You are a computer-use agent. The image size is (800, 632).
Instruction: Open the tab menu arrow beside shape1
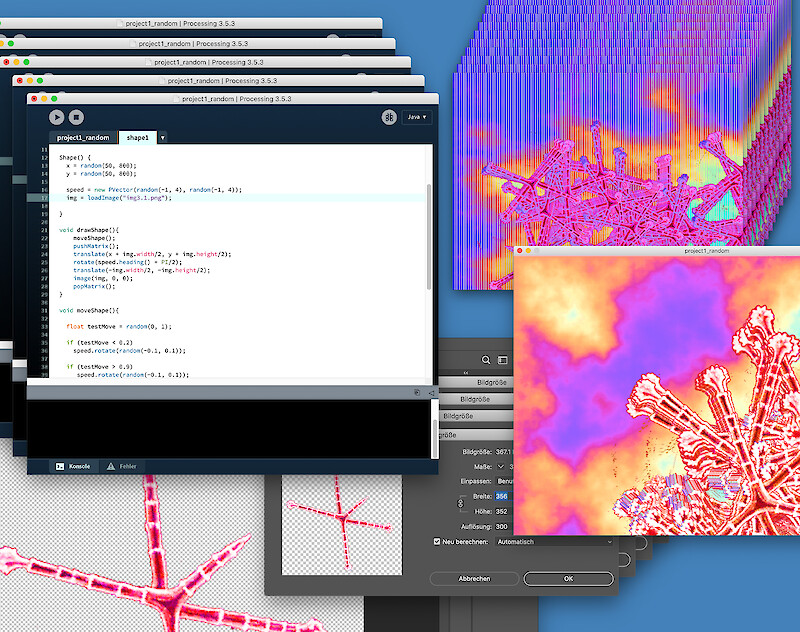point(163,138)
